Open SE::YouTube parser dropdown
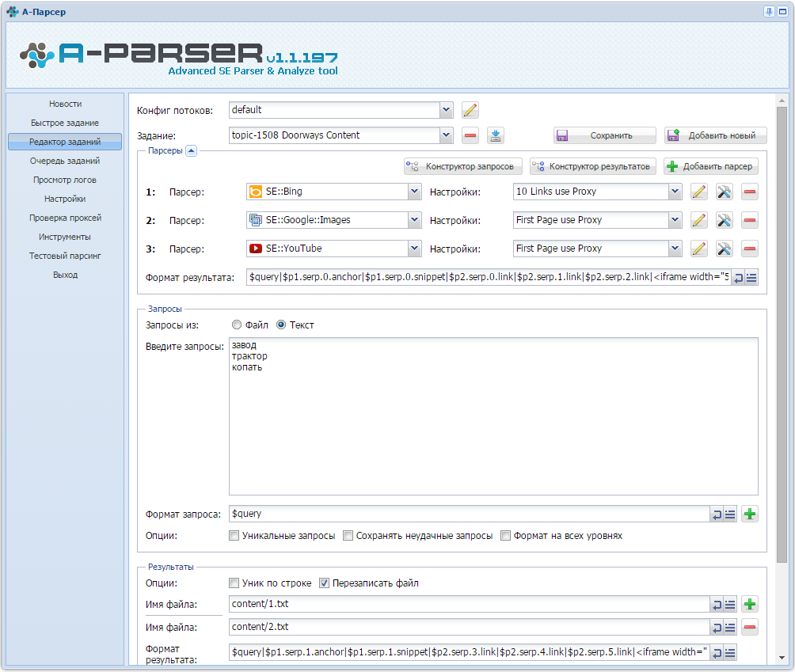 tap(415, 249)
